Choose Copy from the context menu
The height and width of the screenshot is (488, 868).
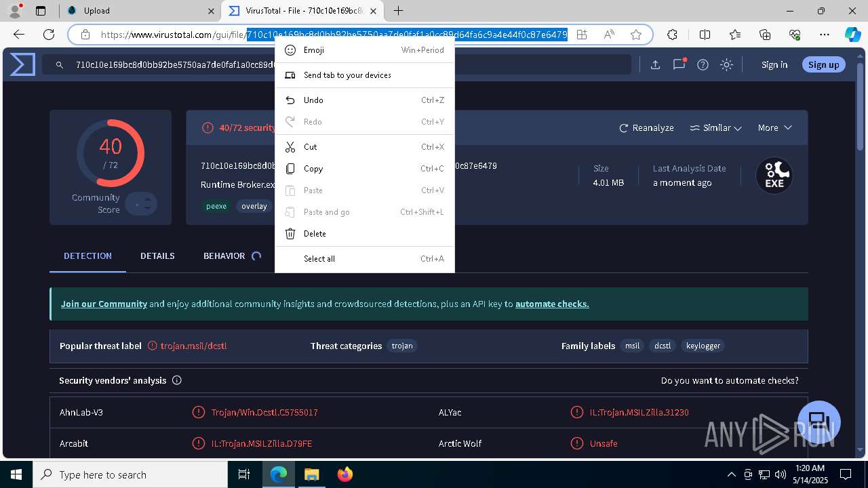365,169
